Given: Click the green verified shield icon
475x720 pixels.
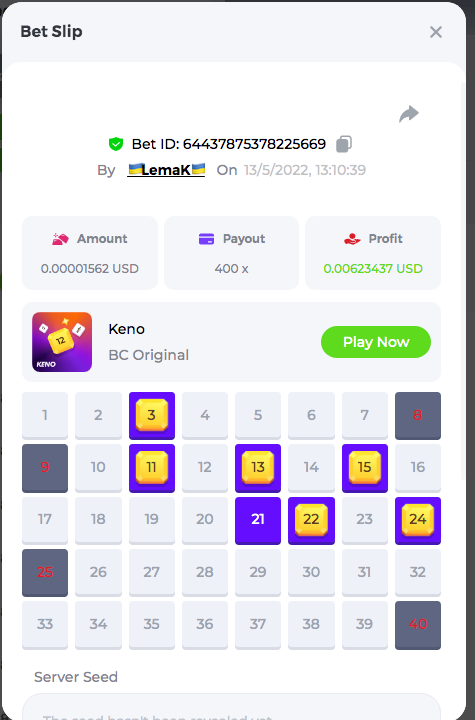Looking at the screenshot, I should 116,144.
